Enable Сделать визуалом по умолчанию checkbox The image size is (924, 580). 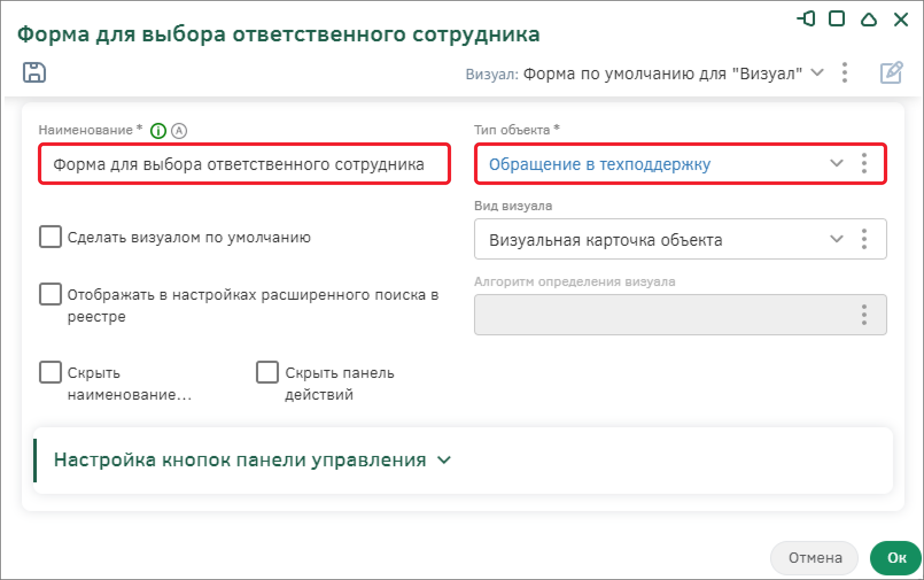pos(50,237)
